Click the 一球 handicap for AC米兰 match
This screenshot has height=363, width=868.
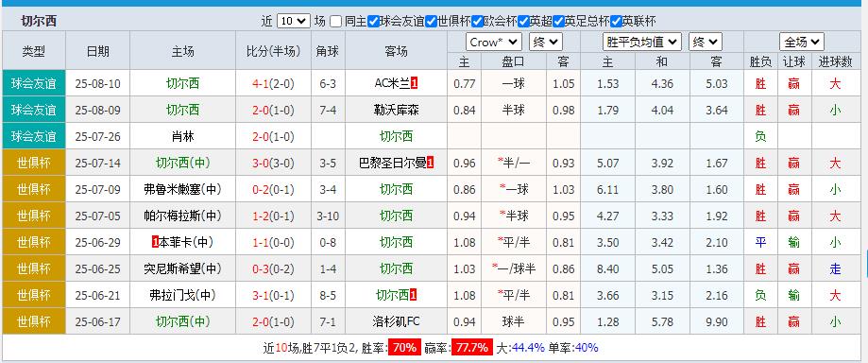pos(513,84)
